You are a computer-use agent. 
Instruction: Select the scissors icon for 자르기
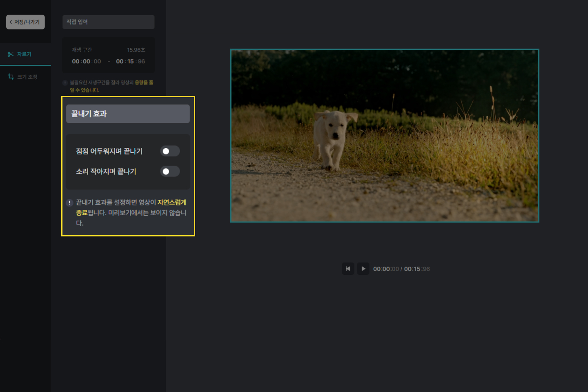pos(11,54)
